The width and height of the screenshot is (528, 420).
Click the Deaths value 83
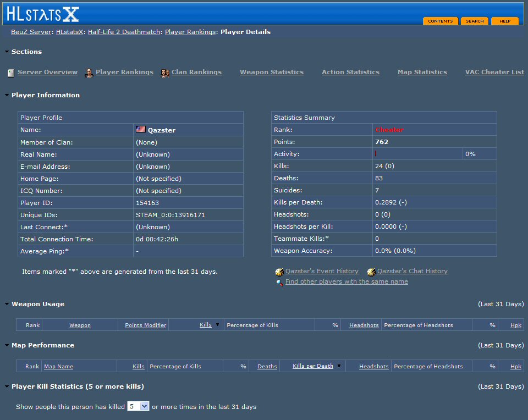click(379, 178)
